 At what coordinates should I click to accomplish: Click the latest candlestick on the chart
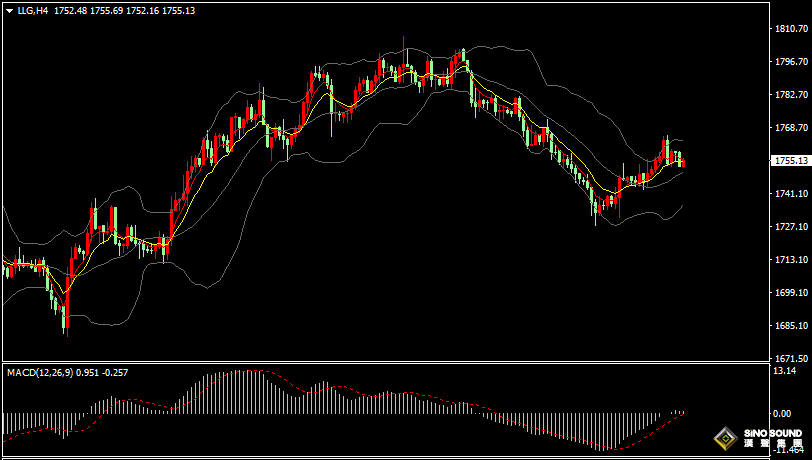(x=682, y=162)
